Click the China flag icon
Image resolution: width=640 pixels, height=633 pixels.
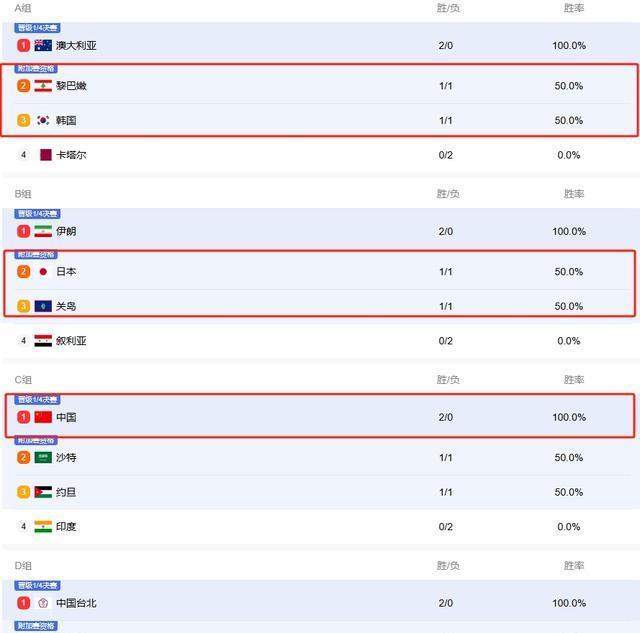[43, 417]
